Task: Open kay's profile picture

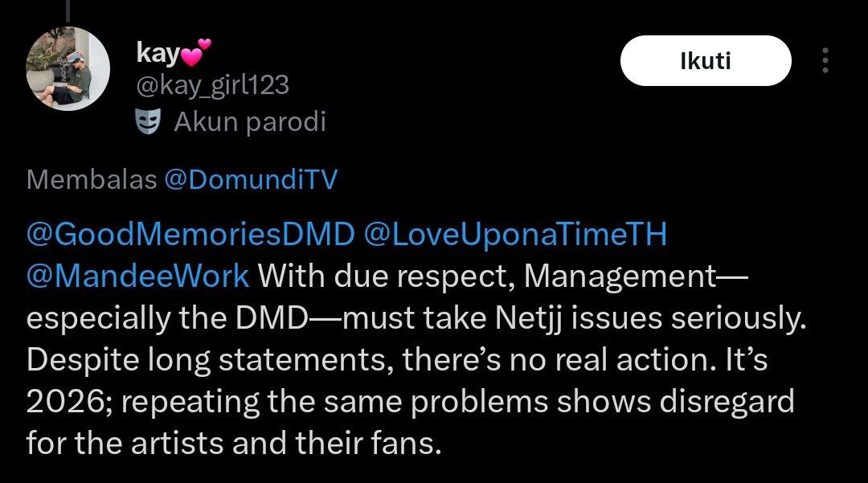Action: point(68,69)
